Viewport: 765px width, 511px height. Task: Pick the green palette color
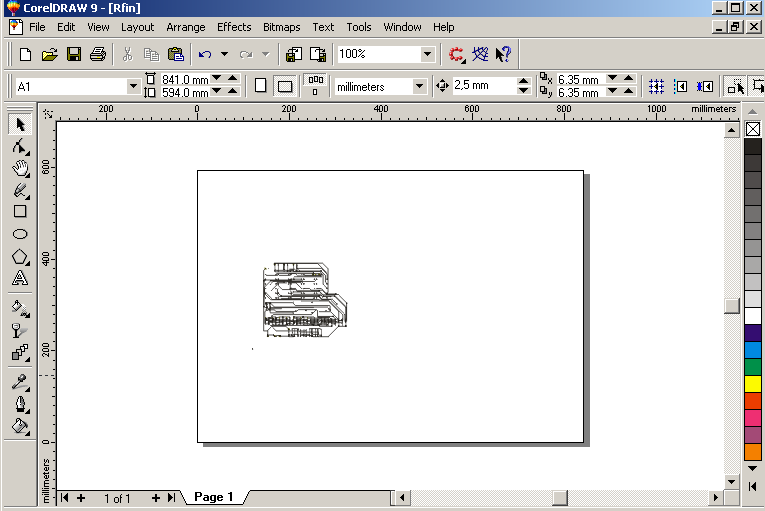(x=753, y=367)
